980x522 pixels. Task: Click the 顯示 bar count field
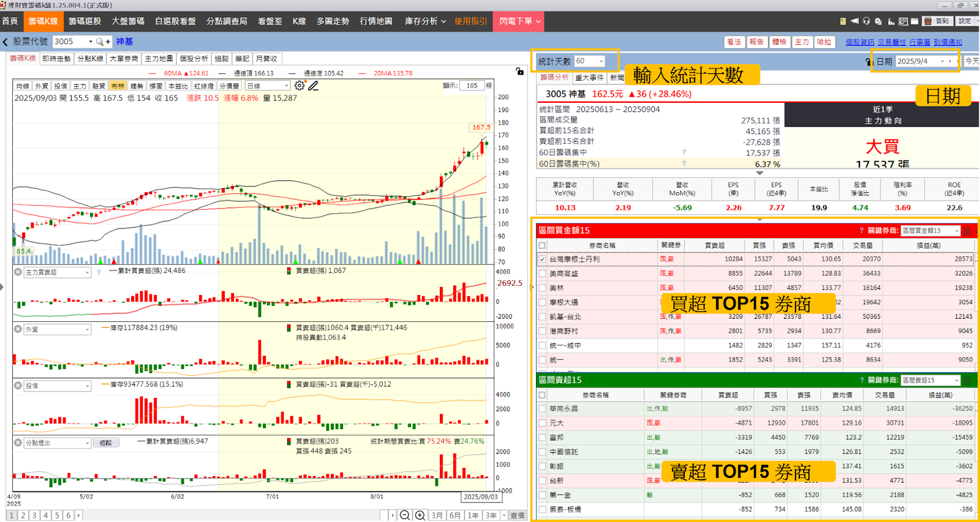tap(472, 86)
